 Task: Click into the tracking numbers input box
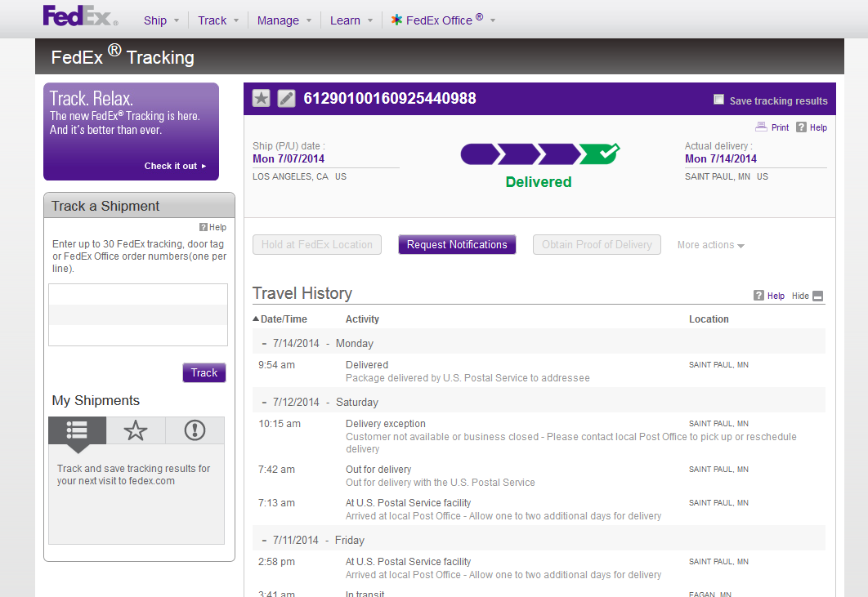(x=138, y=314)
